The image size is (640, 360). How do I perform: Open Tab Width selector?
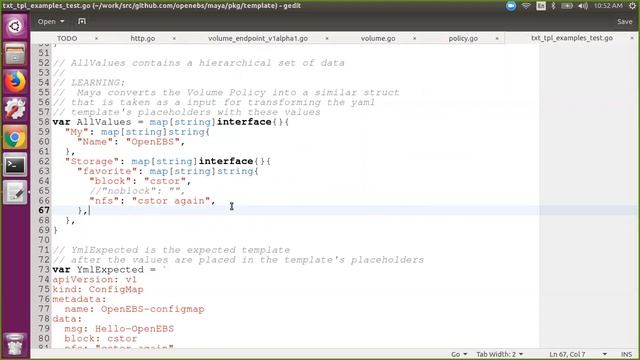point(500,354)
